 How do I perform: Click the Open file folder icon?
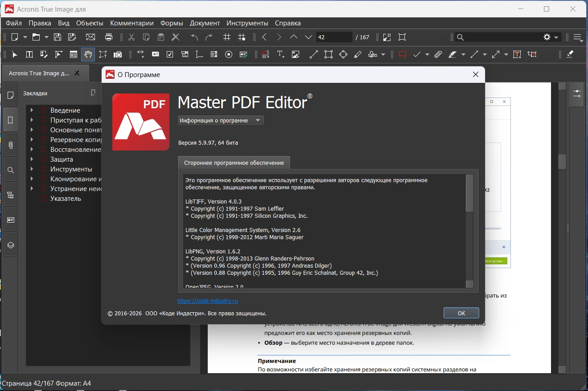click(x=36, y=37)
